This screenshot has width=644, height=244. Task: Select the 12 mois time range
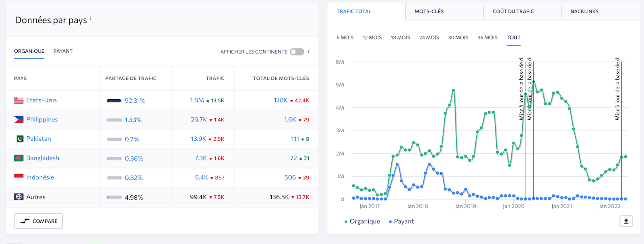pyautogui.click(x=372, y=38)
